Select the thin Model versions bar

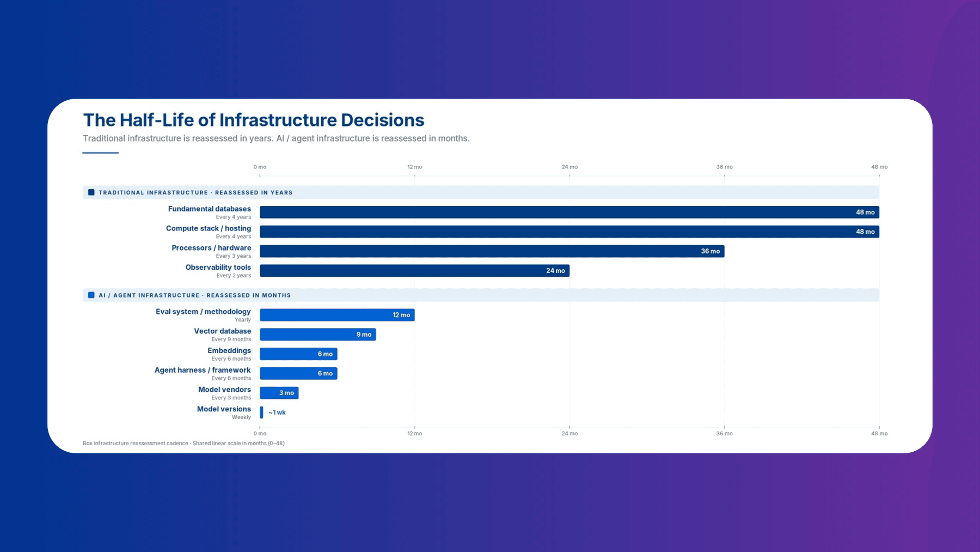pyautogui.click(x=261, y=413)
